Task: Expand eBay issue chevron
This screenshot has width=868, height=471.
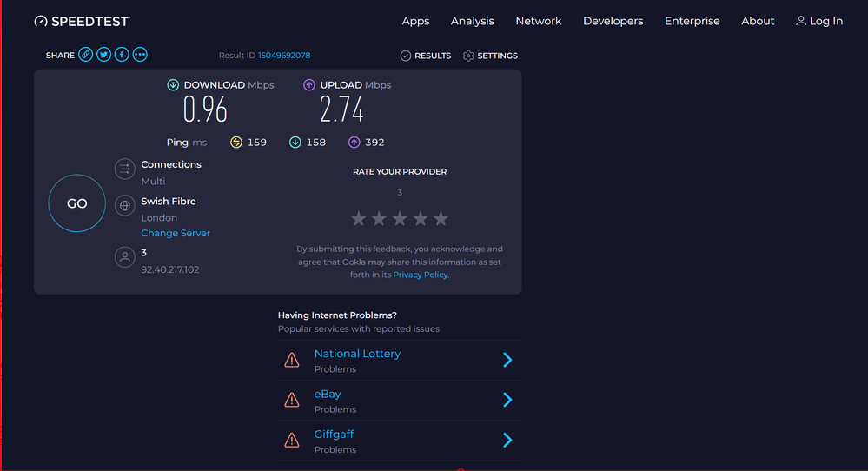Action: 507,400
